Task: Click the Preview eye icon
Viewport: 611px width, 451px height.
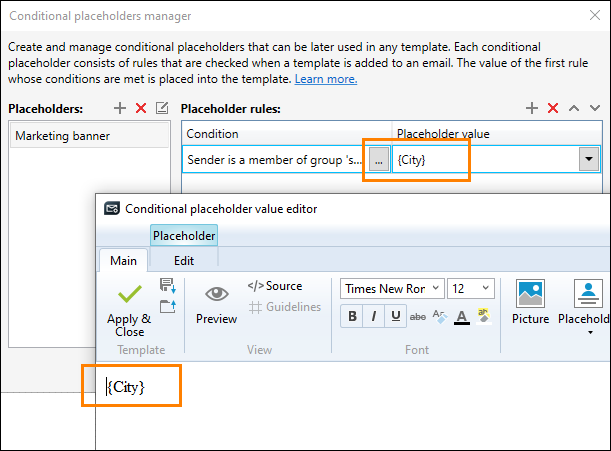Action: click(x=217, y=294)
